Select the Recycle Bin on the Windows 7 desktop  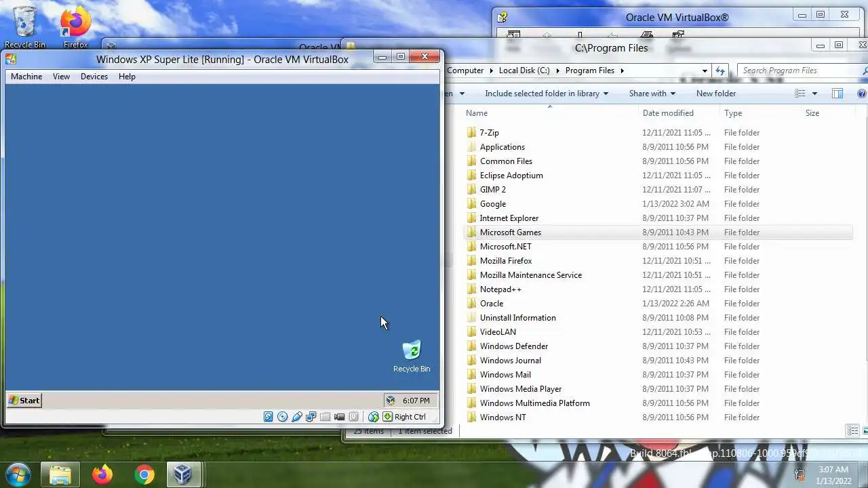(25, 27)
